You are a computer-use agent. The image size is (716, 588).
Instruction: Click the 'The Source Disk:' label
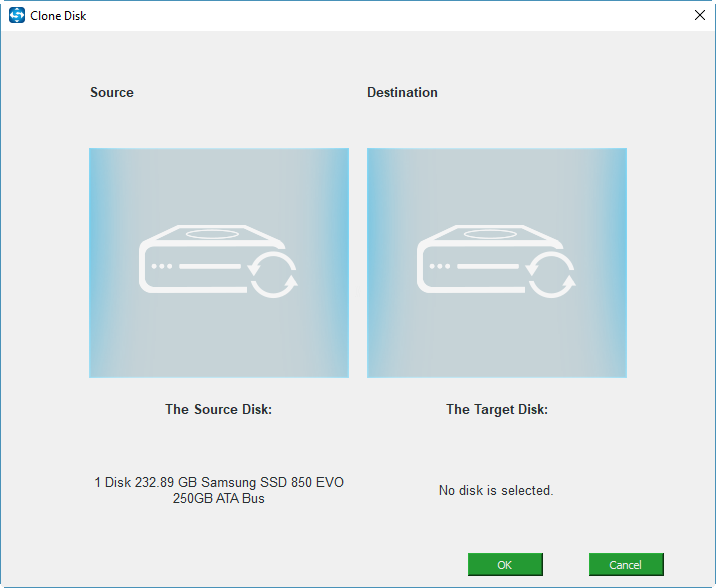(218, 409)
